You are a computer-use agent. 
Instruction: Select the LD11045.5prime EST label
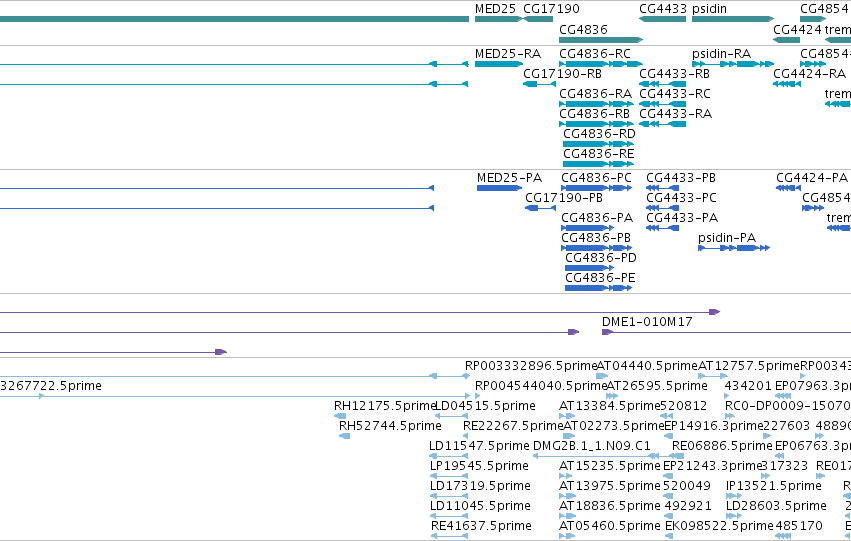click(480, 507)
